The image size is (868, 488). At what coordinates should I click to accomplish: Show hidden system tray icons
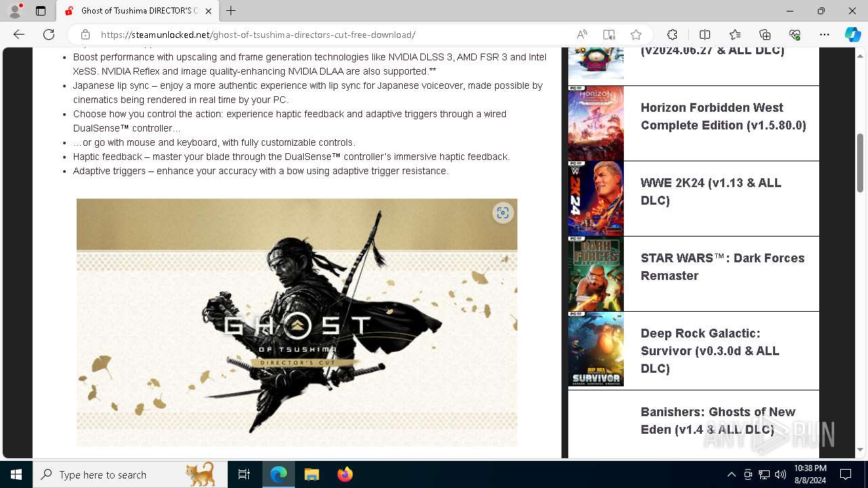point(731,474)
